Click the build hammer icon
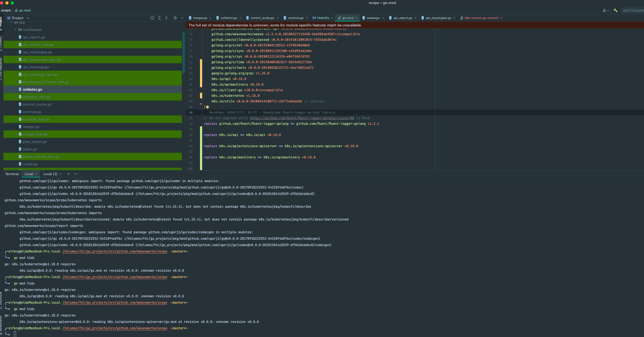This screenshot has height=337, width=644. tap(615, 10)
